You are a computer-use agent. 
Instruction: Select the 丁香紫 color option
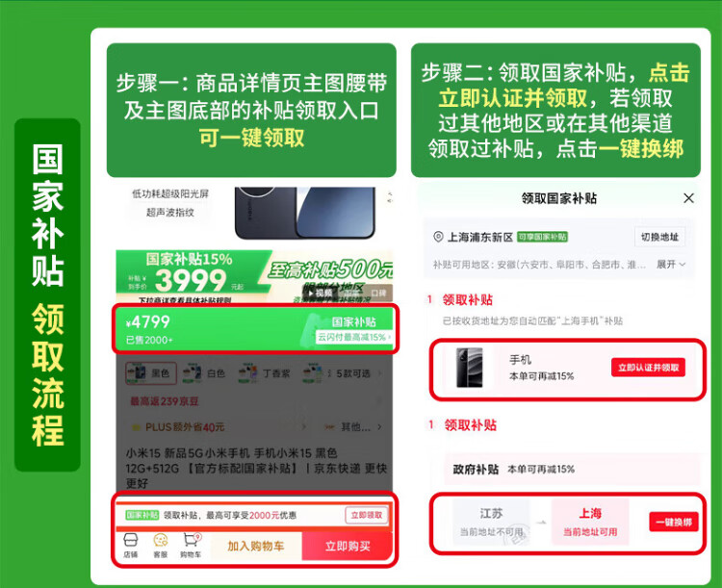point(265,373)
